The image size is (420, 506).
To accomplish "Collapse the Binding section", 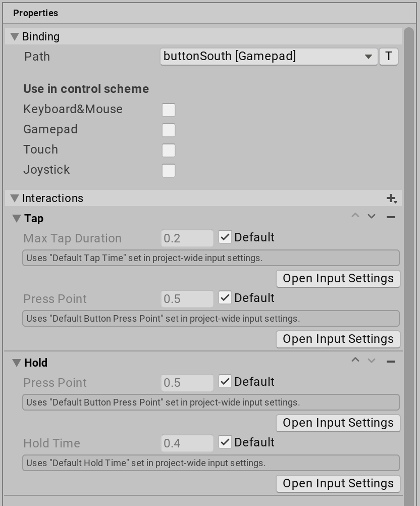I will [15, 36].
